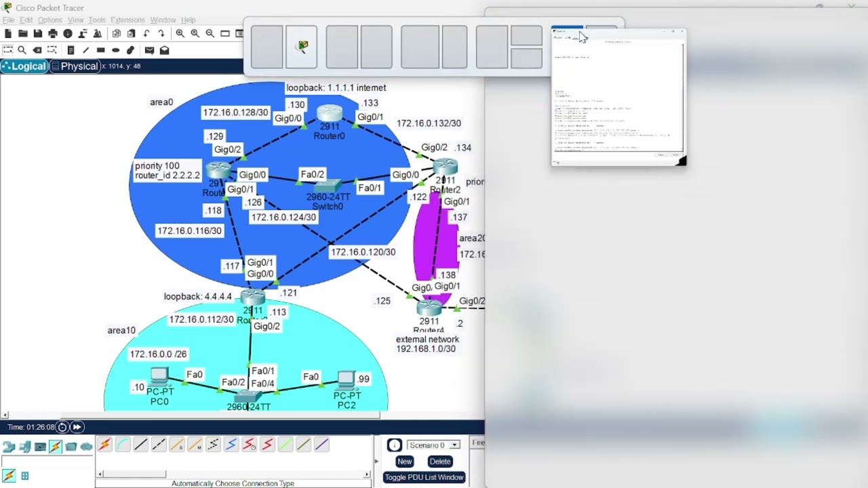Pick the Copper Cross-Over dashed cable

click(159, 445)
